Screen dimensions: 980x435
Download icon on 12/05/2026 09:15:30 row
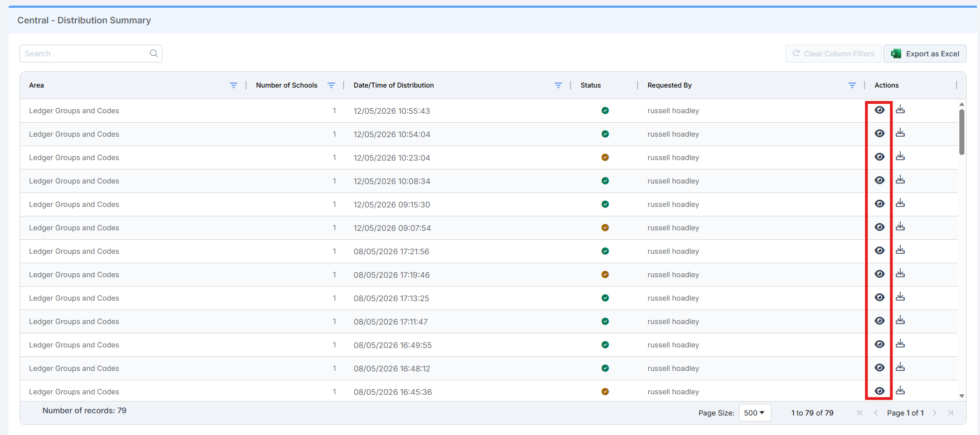click(x=900, y=203)
